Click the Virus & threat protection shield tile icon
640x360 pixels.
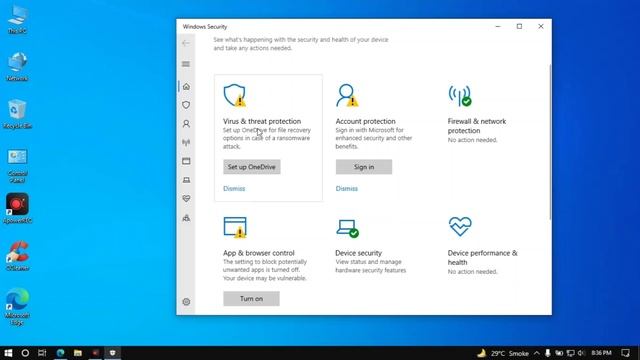tap(235, 96)
